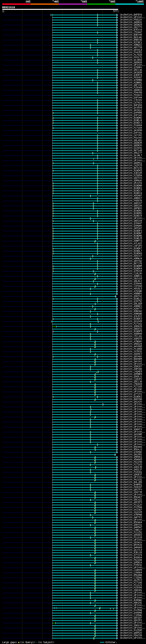The height and width of the screenshot is (644, 146).
Task: Select hit label UniRef100_Q43699
Action: coord(131,72)
